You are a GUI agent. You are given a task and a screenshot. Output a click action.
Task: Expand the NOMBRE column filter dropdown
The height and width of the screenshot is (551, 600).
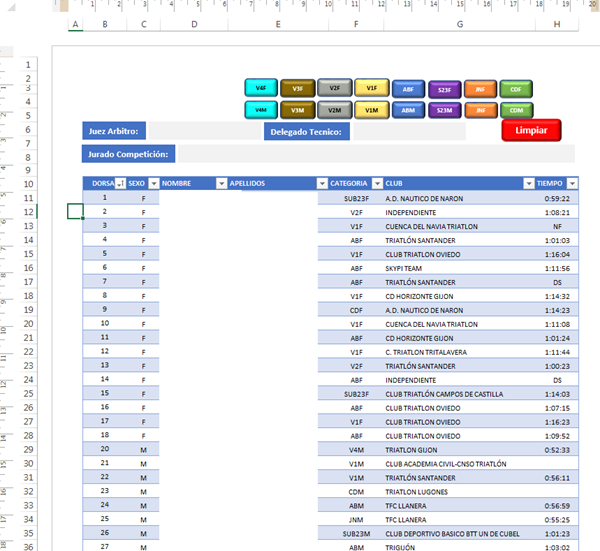pos(221,184)
